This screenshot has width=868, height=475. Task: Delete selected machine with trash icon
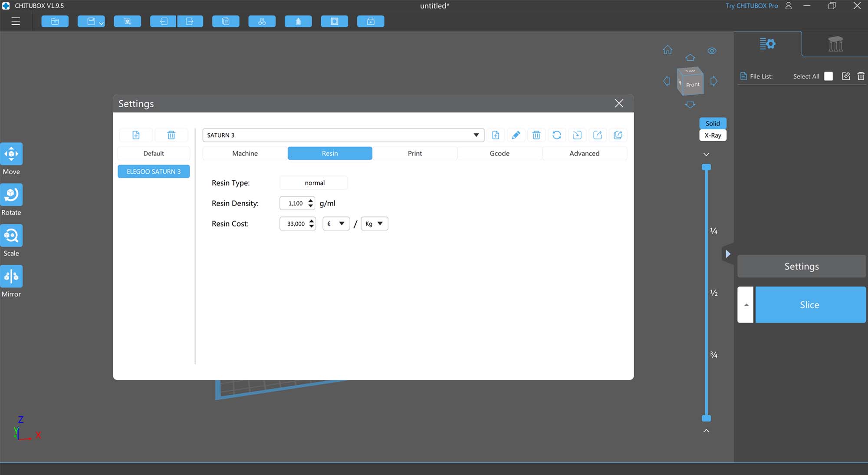(x=171, y=135)
